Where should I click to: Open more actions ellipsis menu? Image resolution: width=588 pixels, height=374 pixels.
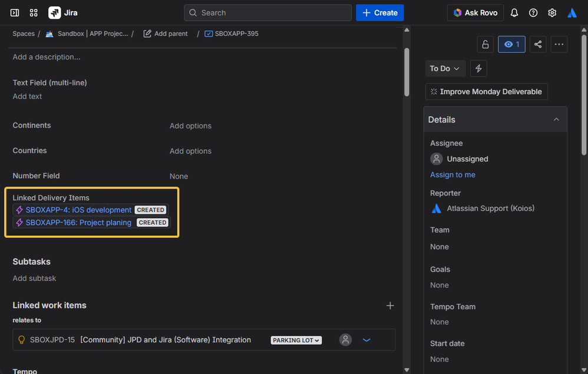point(559,44)
